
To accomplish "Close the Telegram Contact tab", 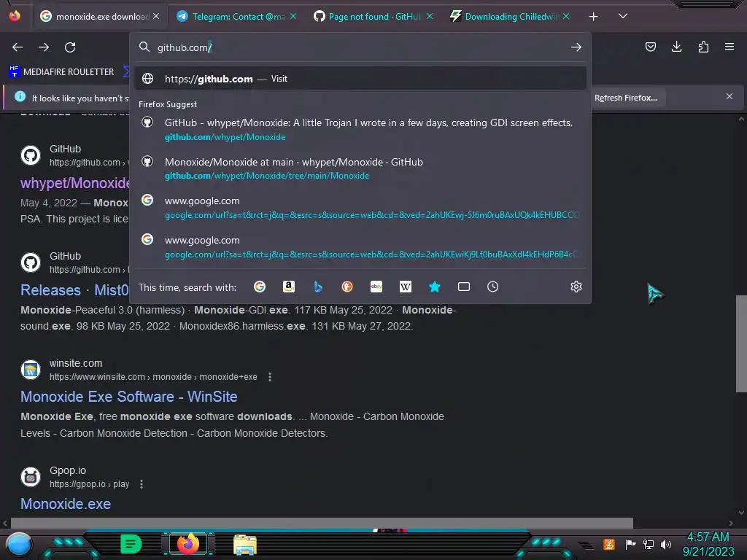I will [x=293, y=16].
